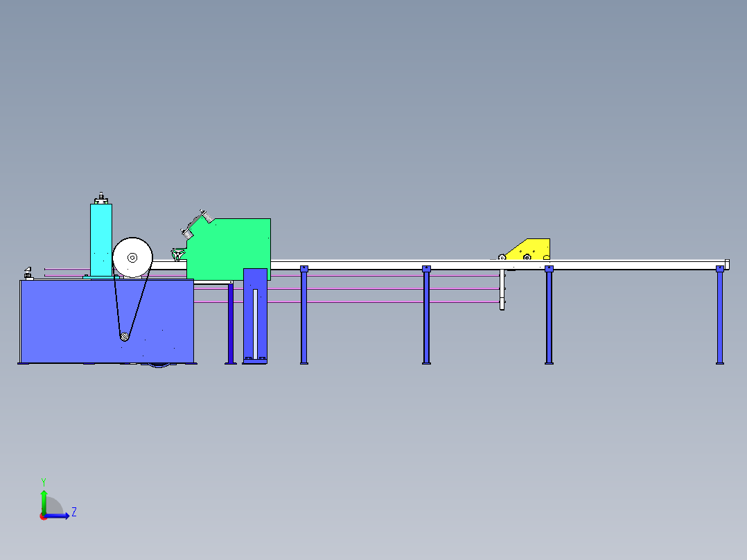Select the yellow stop bracket on rail
This screenshot has width=747, height=560.
pos(528,250)
